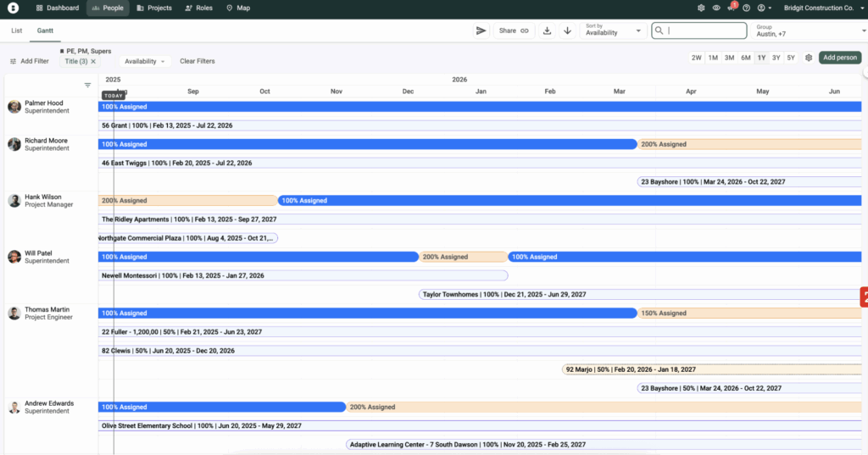Click Andrew Edwards' name

tap(49, 403)
